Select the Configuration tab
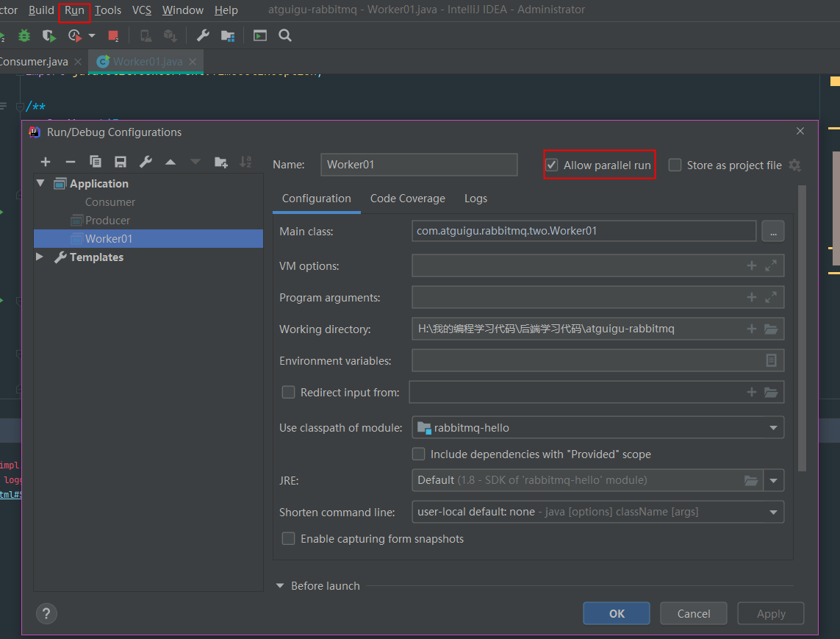The height and width of the screenshot is (639, 840). point(317,199)
